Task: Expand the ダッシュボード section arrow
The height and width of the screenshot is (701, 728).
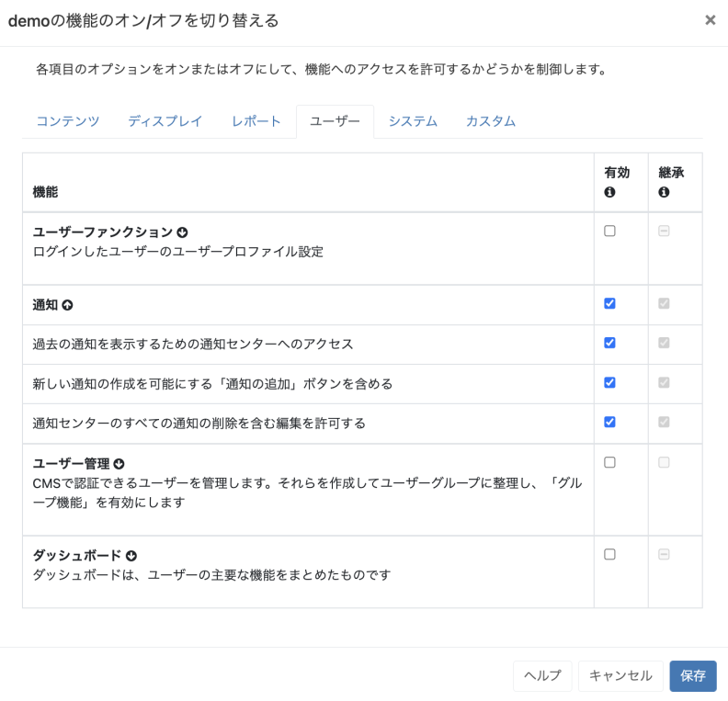Action: [x=131, y=556]
